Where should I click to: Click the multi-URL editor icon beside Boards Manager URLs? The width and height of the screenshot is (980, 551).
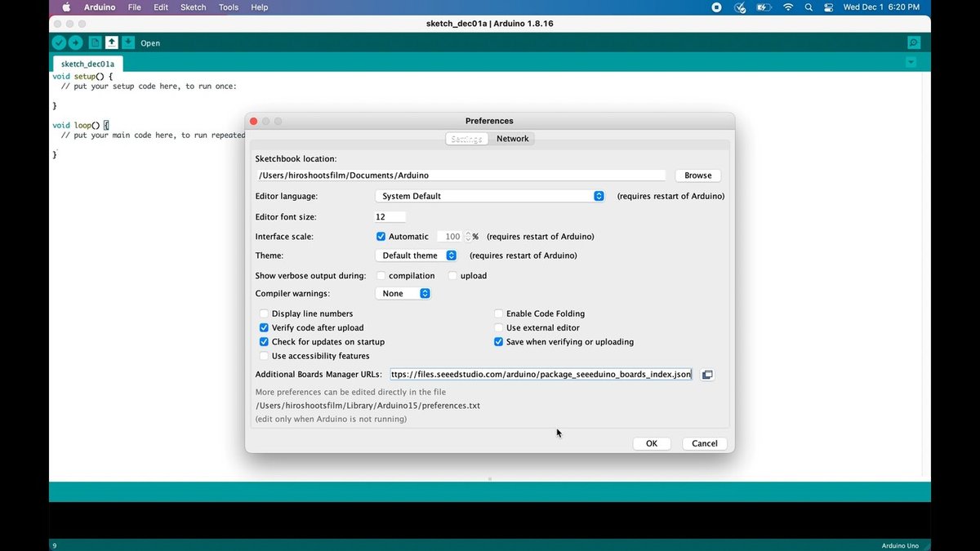(707, 375)
